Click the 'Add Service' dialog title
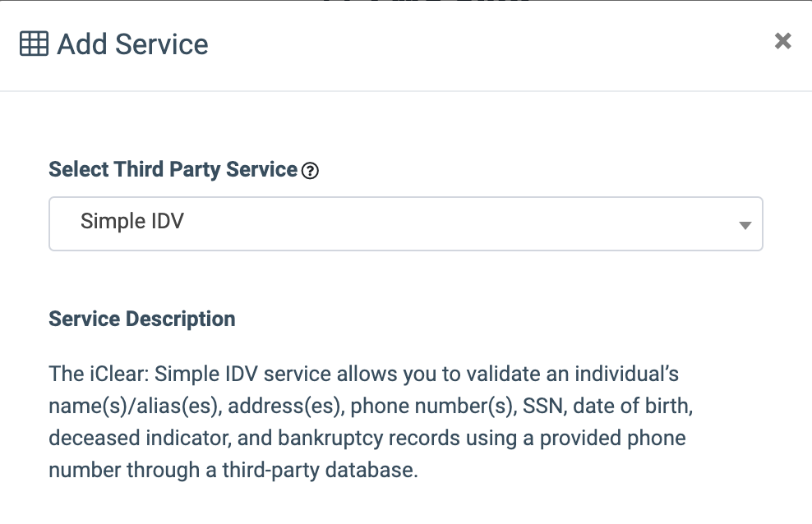 click(x=132, y=44)
